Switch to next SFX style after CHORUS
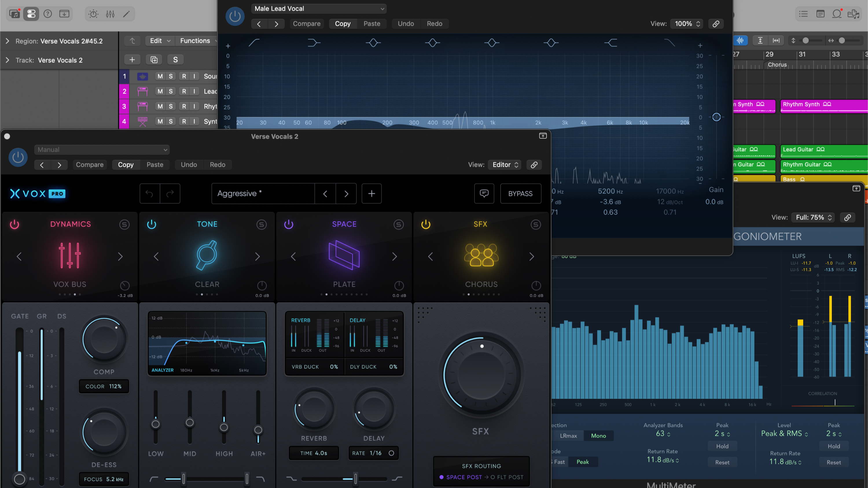Viewport: 868px width, 488px height. click(532, 257)
